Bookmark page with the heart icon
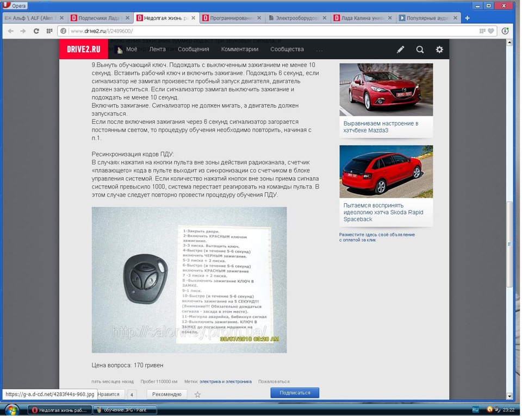Image resolution: width=522 pixels, height=420 pixels. [490, 31]
